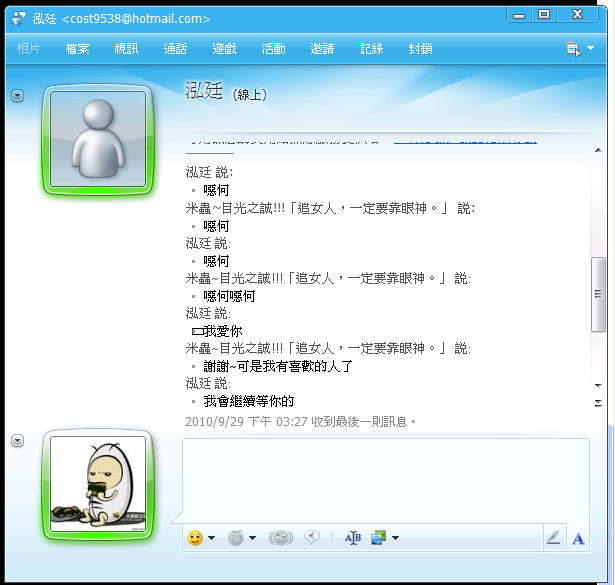
Task: Start a 視訊 video call
Action: click(126, 49)
